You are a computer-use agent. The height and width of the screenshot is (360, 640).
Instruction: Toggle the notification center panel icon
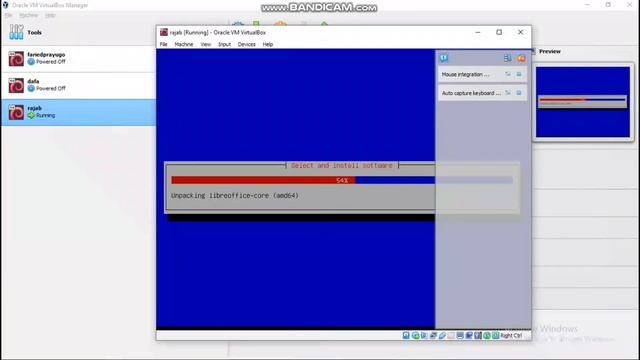(x=444, y=58)
